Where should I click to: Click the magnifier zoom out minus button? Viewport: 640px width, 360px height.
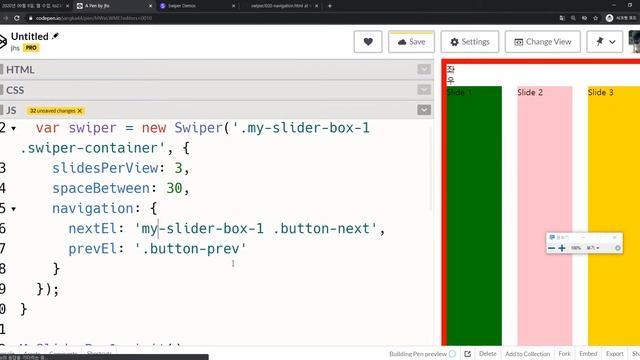(x=551, y=248)
